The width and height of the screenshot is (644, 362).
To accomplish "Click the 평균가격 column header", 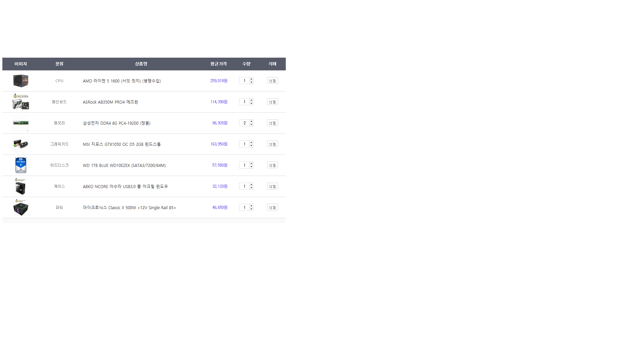I will click(x=219, y=64).
